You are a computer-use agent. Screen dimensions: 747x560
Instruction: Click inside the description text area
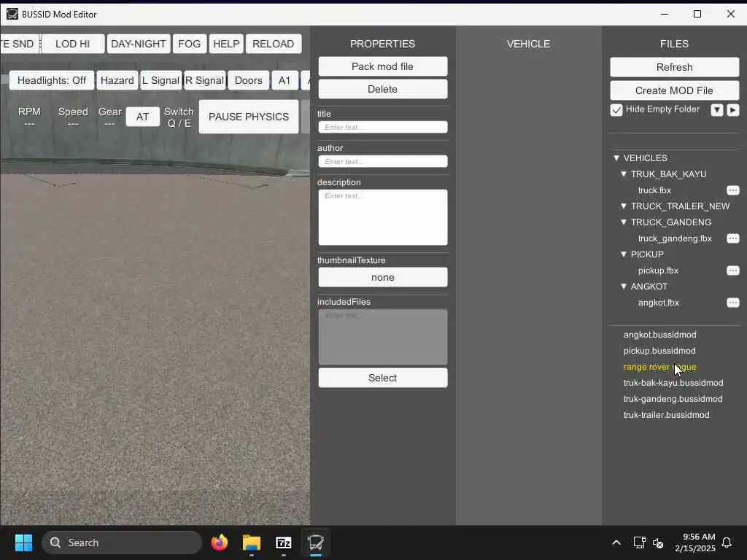pos(382,217)
